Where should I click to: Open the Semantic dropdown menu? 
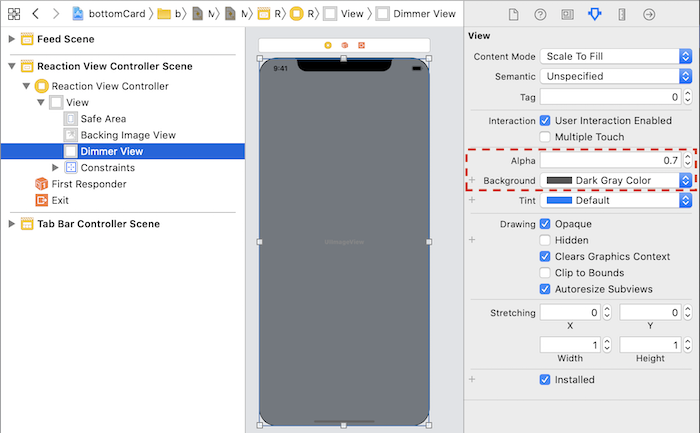(x=616, y=76)
